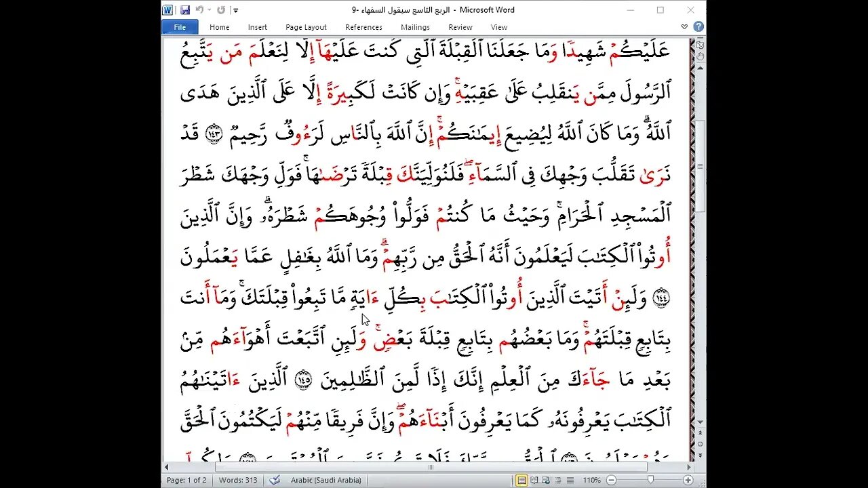Image resolution: width=868 pixels, height=488 pixels.
Task: Zoom out with the minus button
Action: [x=610, y=480]
